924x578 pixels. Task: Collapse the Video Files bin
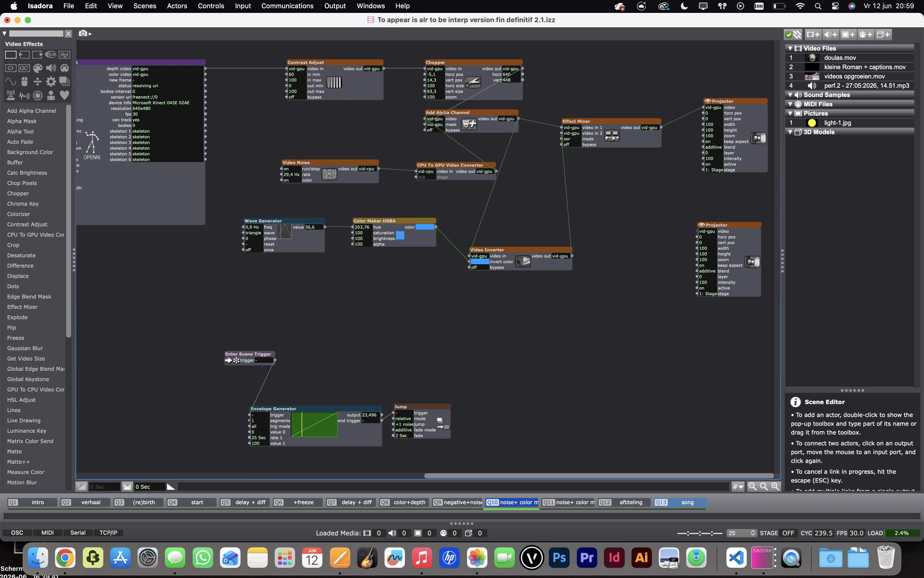tap(790, 49)
